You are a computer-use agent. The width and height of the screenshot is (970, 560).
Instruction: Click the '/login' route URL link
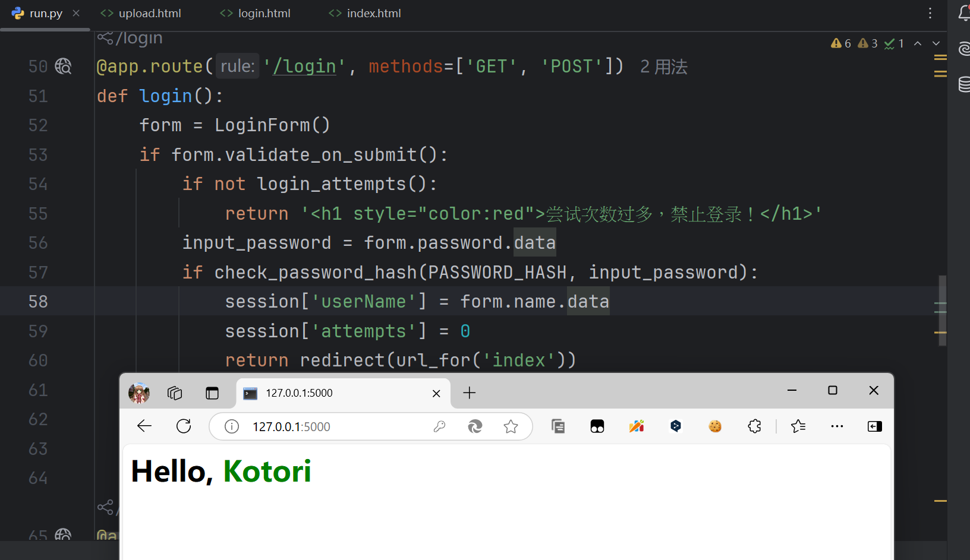tap(304, 67)
